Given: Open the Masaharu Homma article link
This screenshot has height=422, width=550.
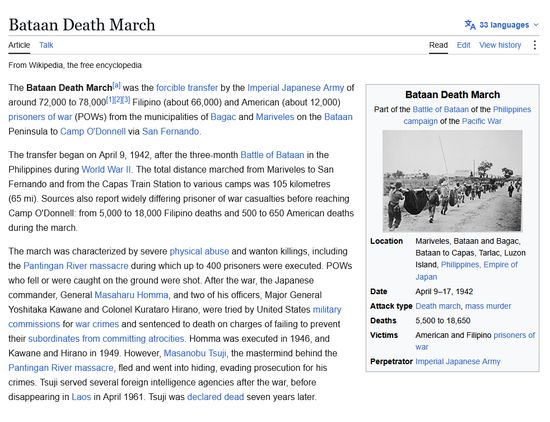Looking at the screenshot, I should click(x=132, y=295).
